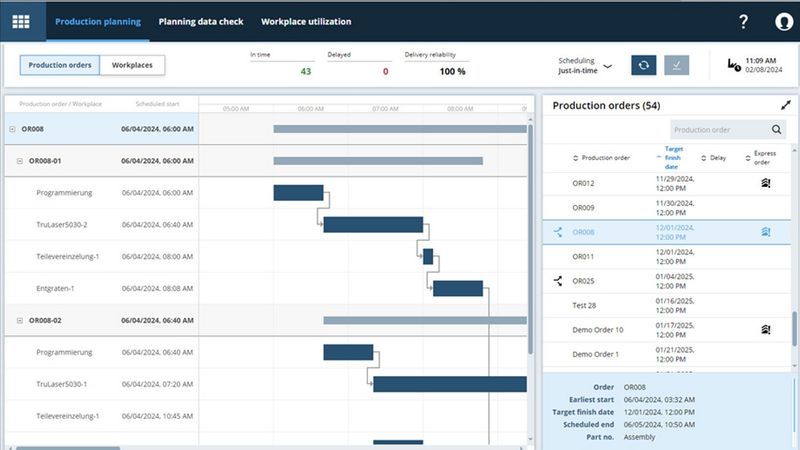Click the express order icon for OR012

click(765, 183)
